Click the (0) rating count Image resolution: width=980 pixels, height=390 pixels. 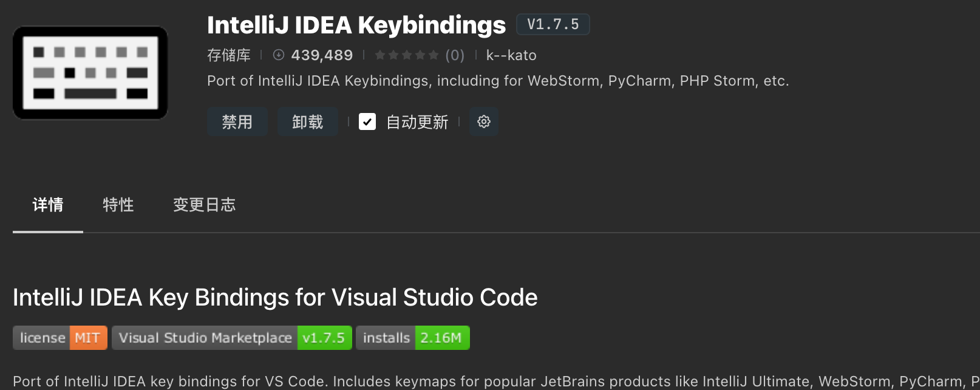point(455,55)
